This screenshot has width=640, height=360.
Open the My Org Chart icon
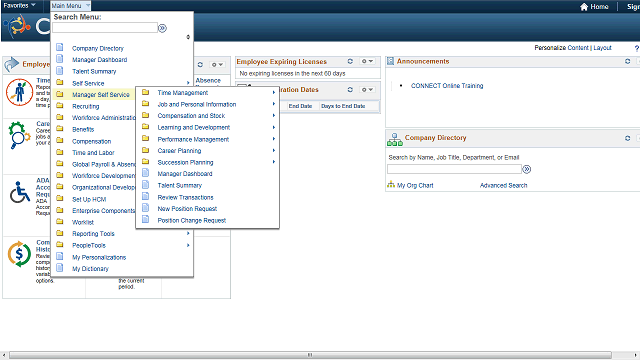tap(391, 185)
